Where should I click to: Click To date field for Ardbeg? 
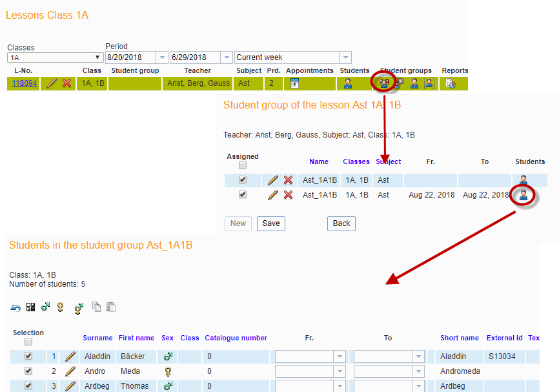click(383, 386)
